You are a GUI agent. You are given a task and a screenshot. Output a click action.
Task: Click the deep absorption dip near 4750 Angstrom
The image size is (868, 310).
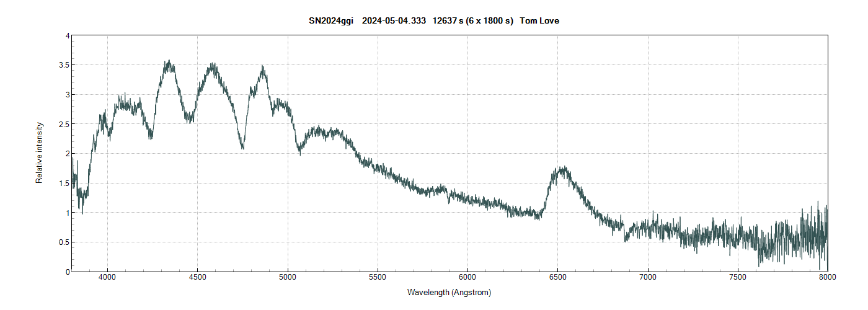coord(242,148)
